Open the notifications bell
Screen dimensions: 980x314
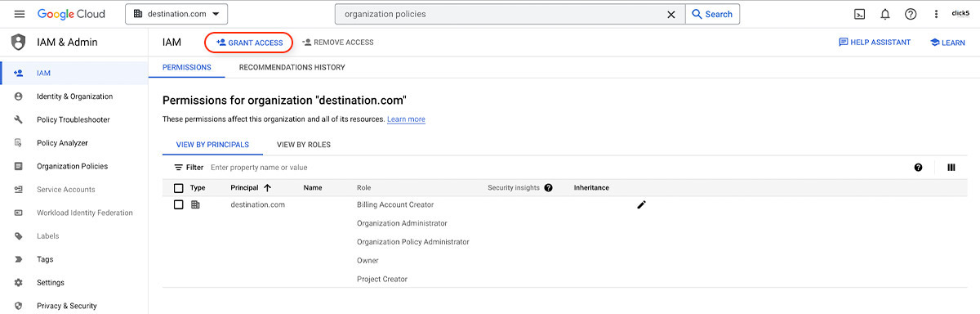point(885,14)
